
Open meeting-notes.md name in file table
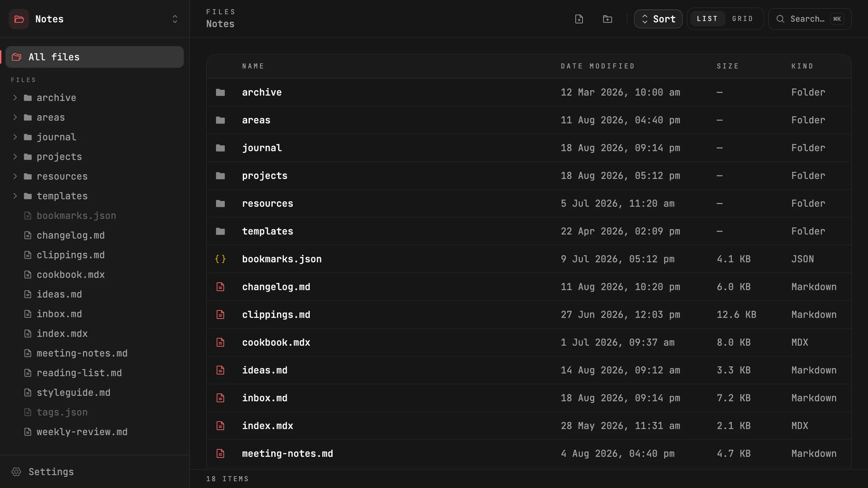tap(288, 453)
